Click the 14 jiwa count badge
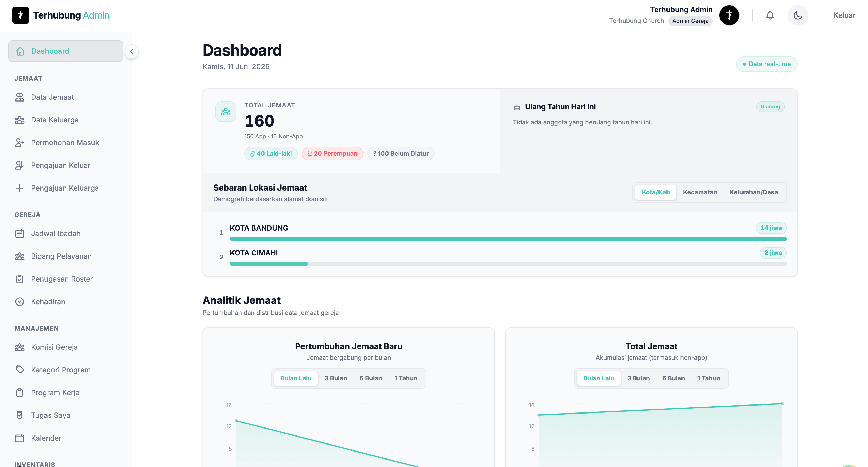This screenshot has height=467, width=868. (771, 228)
